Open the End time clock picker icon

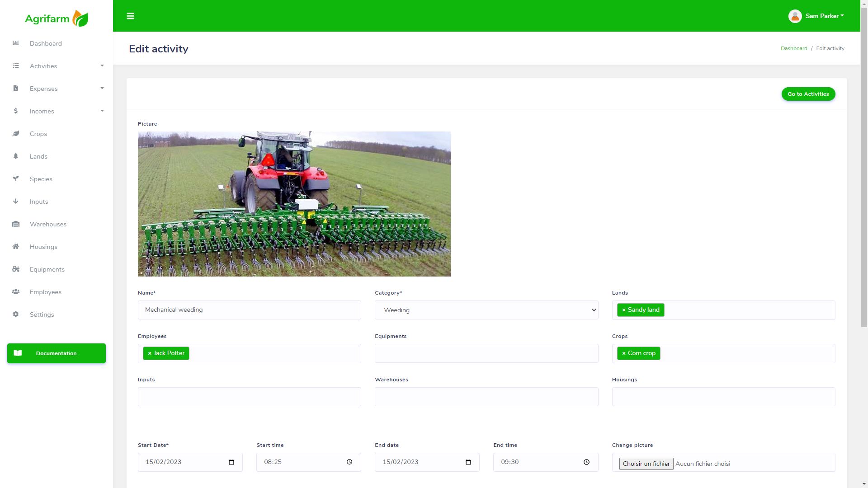pyautogui.click(x=586, y=462)
